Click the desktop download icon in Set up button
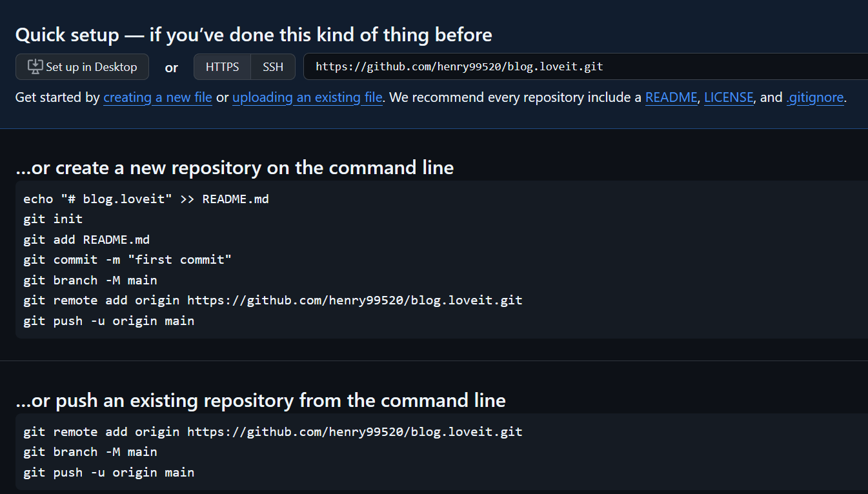Screen dimensions: 868x494 coord(35,66)
